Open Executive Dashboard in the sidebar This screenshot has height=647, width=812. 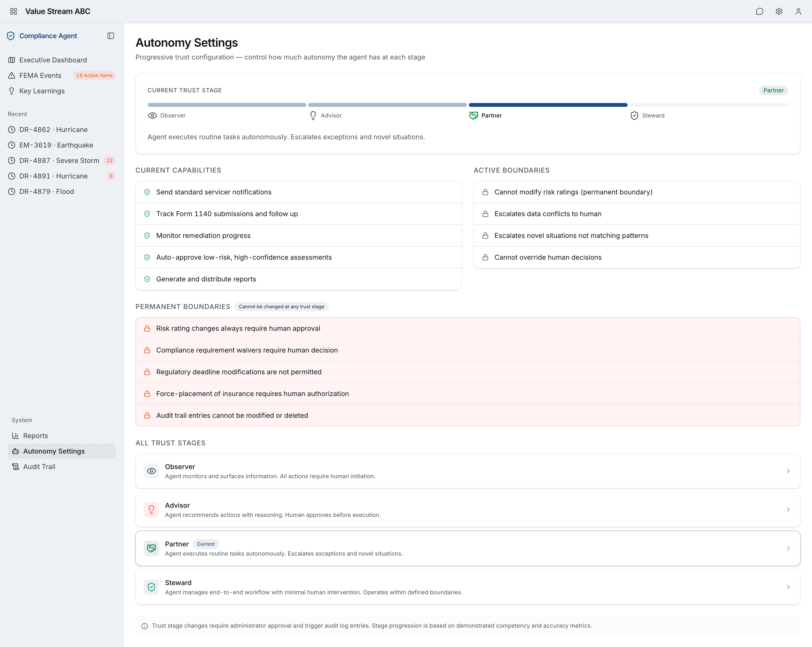tap(61, 60)
